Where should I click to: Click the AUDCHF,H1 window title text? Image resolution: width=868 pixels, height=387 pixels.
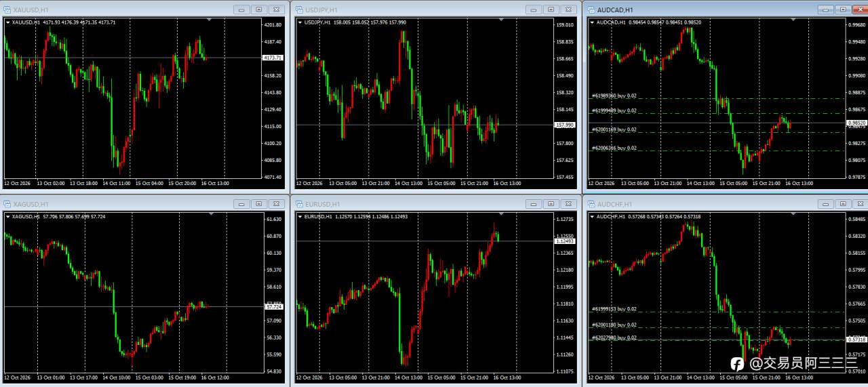[x=615, y=204]
